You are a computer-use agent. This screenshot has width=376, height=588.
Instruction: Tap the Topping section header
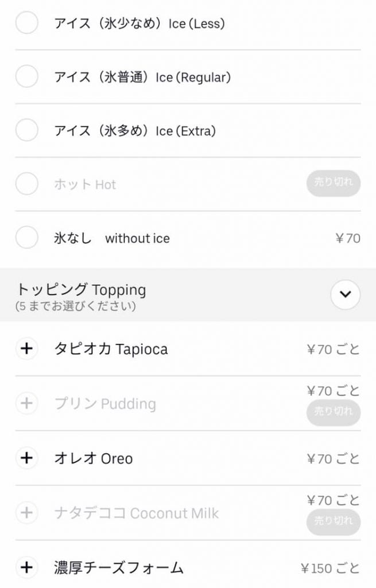coord(81,290)
